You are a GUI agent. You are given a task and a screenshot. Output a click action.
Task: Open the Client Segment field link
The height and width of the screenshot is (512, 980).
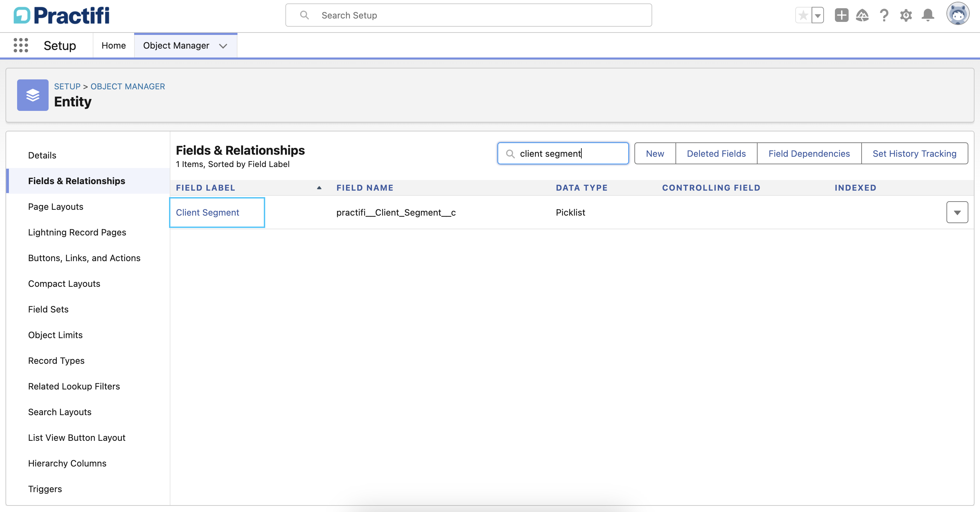(x=207, y=213)
